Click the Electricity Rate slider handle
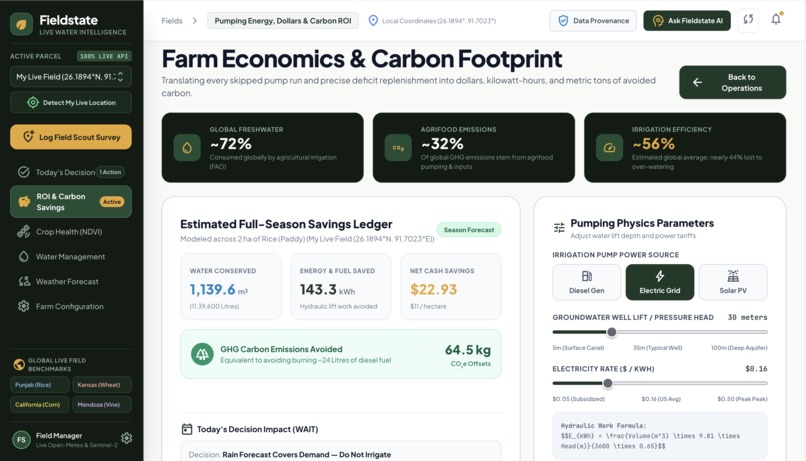This screenshot has width=806, height=461. [608, 383]
